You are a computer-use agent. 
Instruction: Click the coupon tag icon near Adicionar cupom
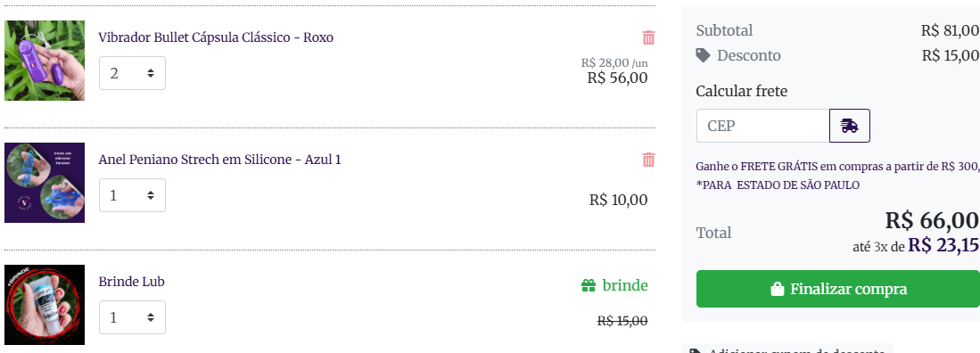(x=695, y=352)
